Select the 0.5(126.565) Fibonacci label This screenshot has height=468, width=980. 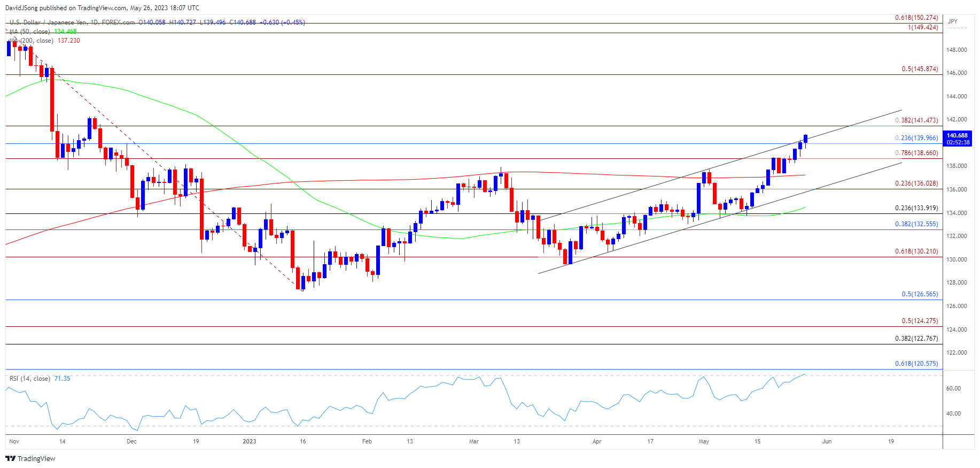coord(920,294)
